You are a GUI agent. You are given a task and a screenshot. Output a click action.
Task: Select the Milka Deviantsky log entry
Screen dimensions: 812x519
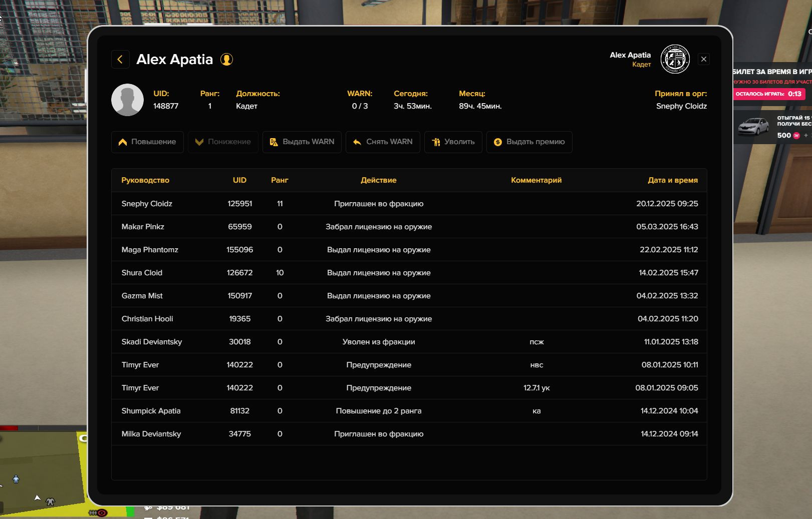click(409, 434)
